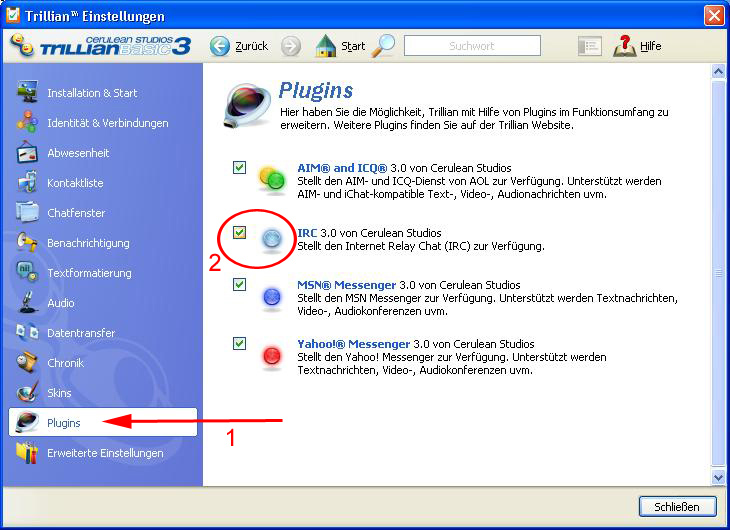Screen dimensions: 730x530
Task: Click the Chronik scroll icon
Action: [27, 362]
